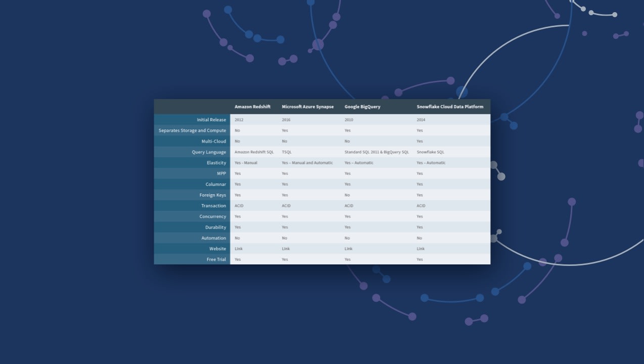Select the Multi-Cloud row label
Viewport: 644px width, 364px height.
coord(213,142)
